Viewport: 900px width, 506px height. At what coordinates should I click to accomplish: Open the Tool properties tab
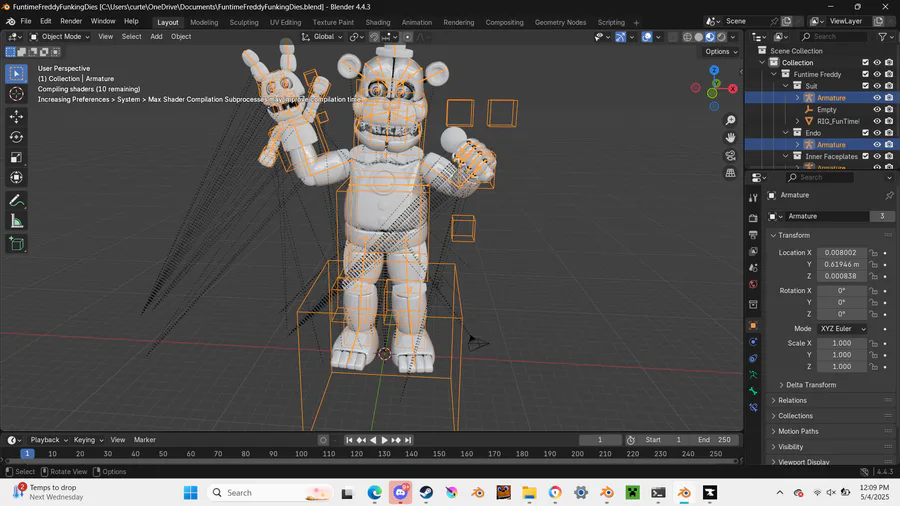(753, 198)
